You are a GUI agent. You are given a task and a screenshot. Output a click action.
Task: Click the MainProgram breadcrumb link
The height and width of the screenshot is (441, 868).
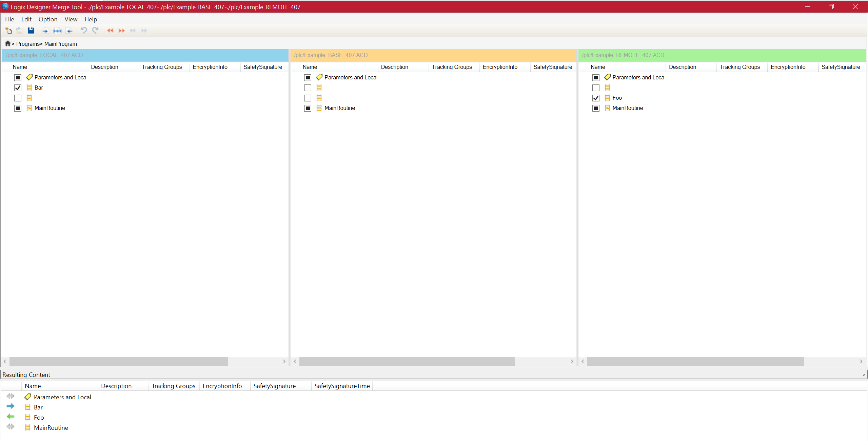pyautogui.click(x=60, y=43)
